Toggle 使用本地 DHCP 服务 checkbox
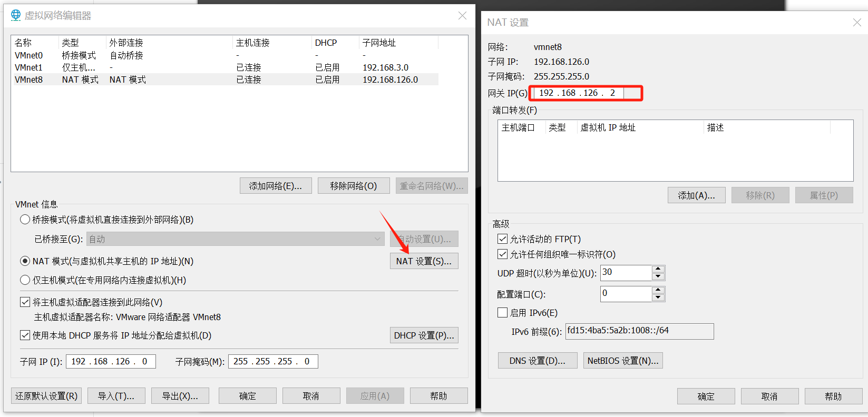The width and height of the screenshot is (868, 417). point(25,335)
